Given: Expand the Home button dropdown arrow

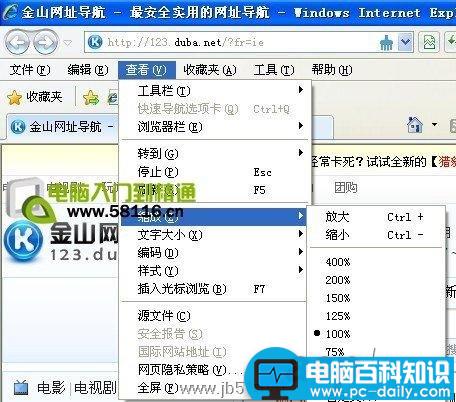Looking at the screenshot, I should point(434,124).
